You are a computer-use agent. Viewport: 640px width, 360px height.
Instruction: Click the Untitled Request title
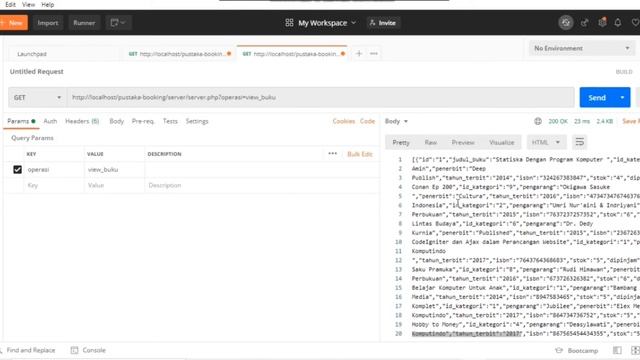[36, 71]
